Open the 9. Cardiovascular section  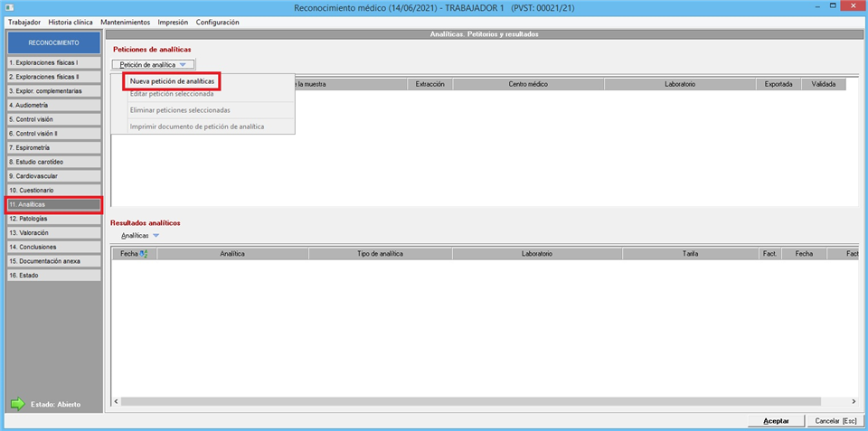click(53, 176)
